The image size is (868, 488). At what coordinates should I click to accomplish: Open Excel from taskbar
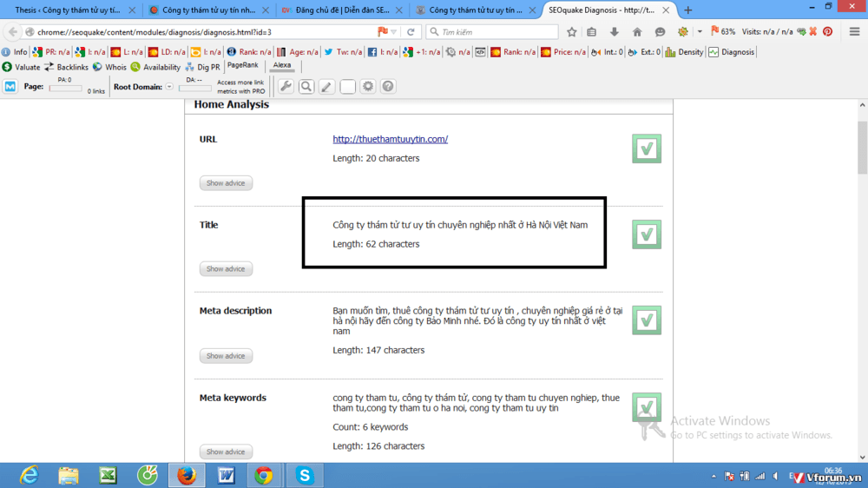coord(108,475)
